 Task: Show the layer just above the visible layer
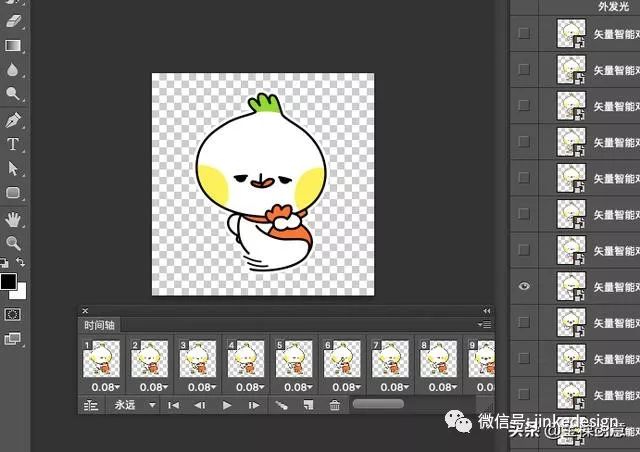click(524, 250)
